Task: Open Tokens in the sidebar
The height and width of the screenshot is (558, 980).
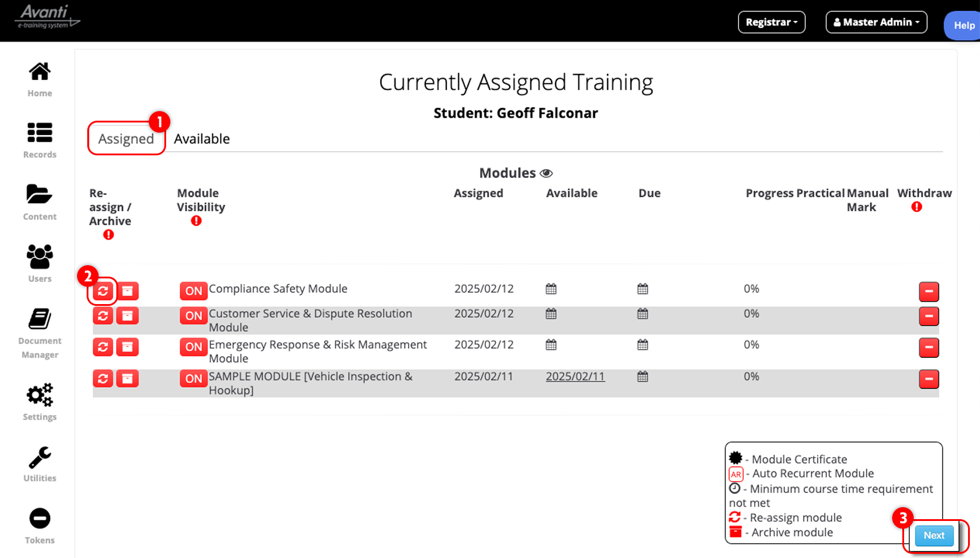Action: 39,526
